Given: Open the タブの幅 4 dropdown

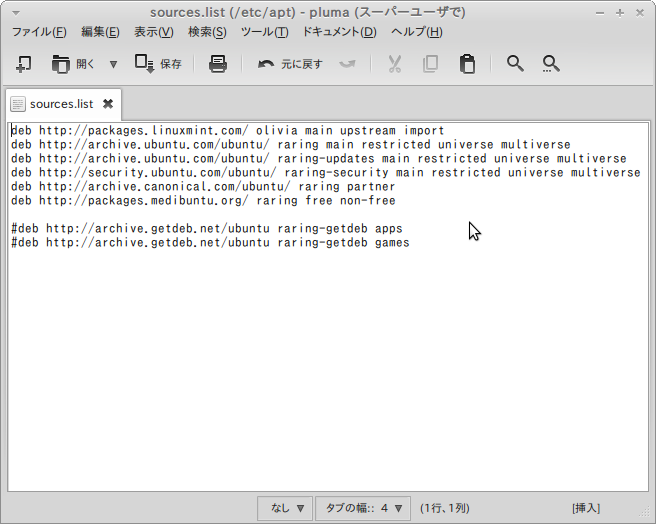Looking at the screenshot, I should click(x=363, y=508).
